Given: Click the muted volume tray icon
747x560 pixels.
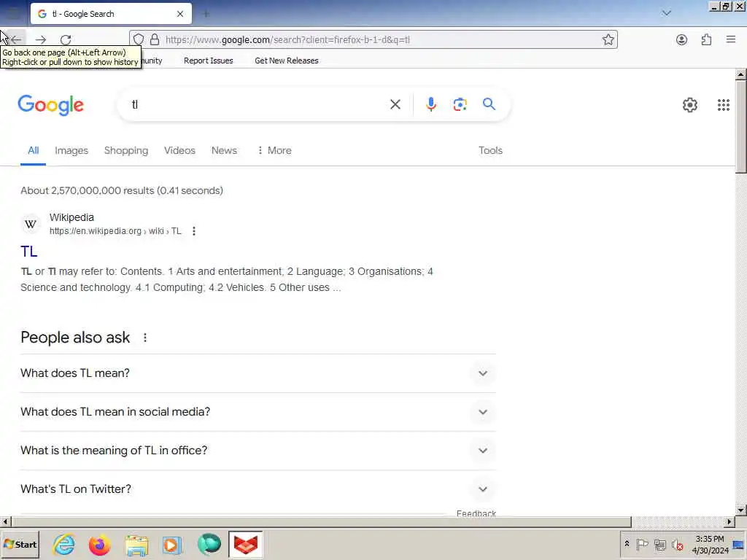Looking at the screenshot, I should [x=678, y=544].
